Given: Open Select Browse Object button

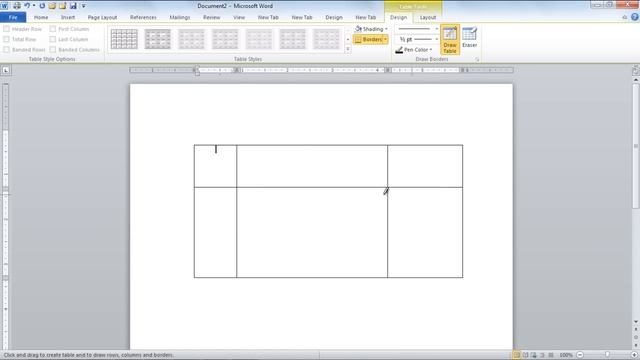Looking at the screenshot, I should 636,337.
